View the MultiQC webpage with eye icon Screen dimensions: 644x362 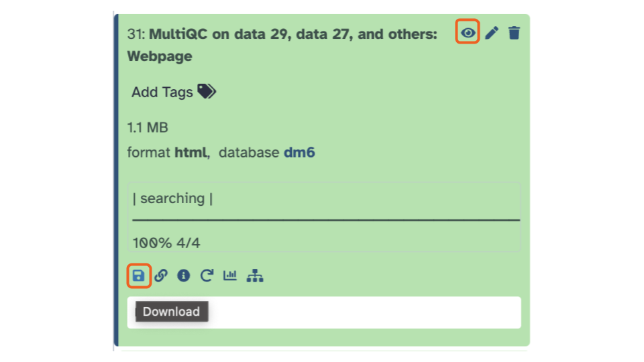pos(468,32)
